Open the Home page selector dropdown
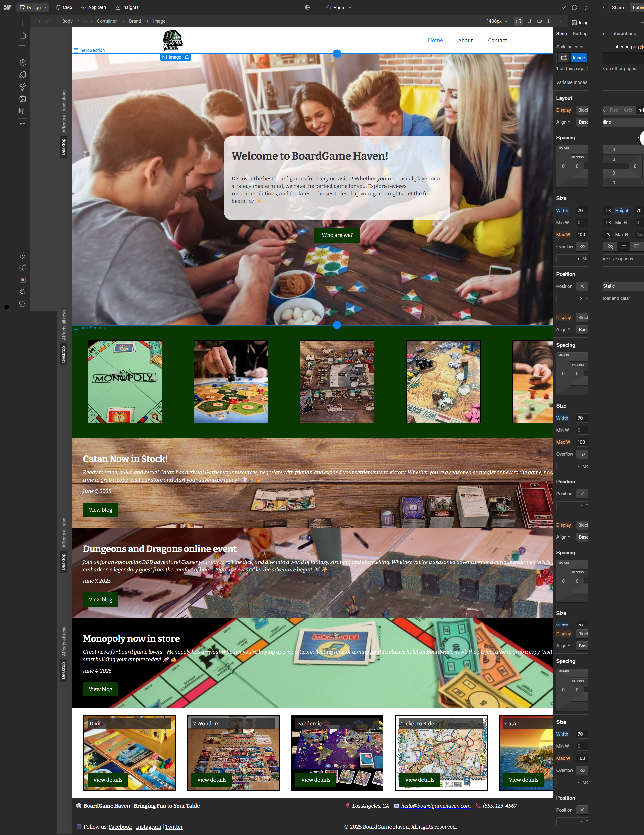This screenshot has height=835, width=644. [x=339, y=7]
